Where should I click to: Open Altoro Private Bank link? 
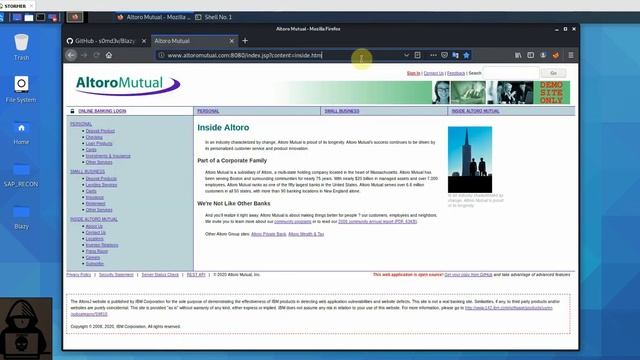(269, 234)
